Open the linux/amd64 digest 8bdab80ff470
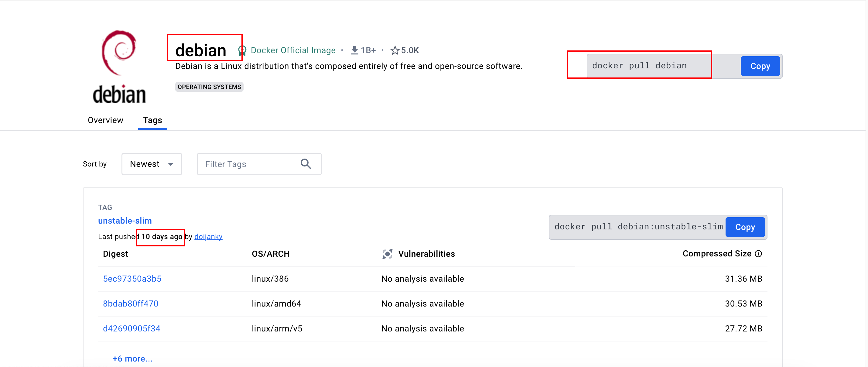868x367 pixels. pos(130,304)
